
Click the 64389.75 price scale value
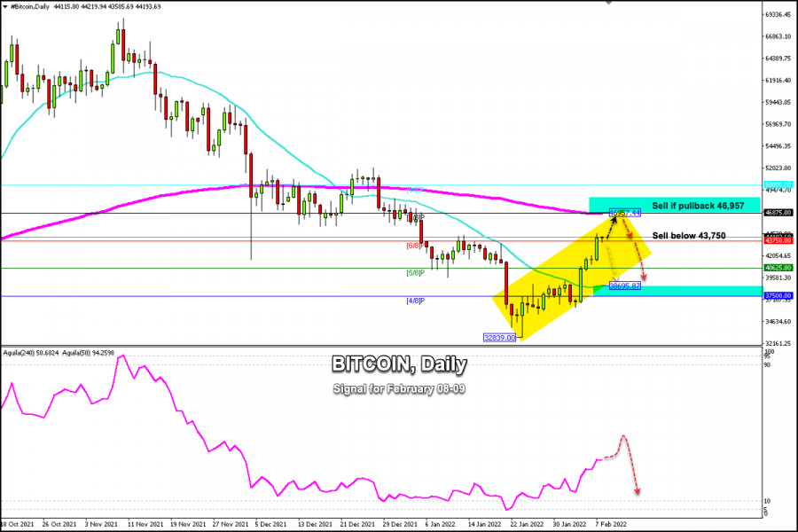[778, 59]
